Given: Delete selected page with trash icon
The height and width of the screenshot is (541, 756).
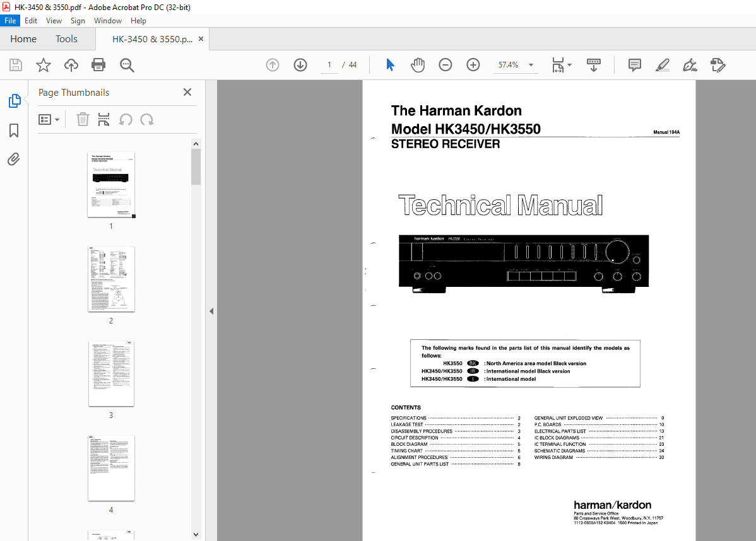Looking at the screenshot, I should click(83, 119).
